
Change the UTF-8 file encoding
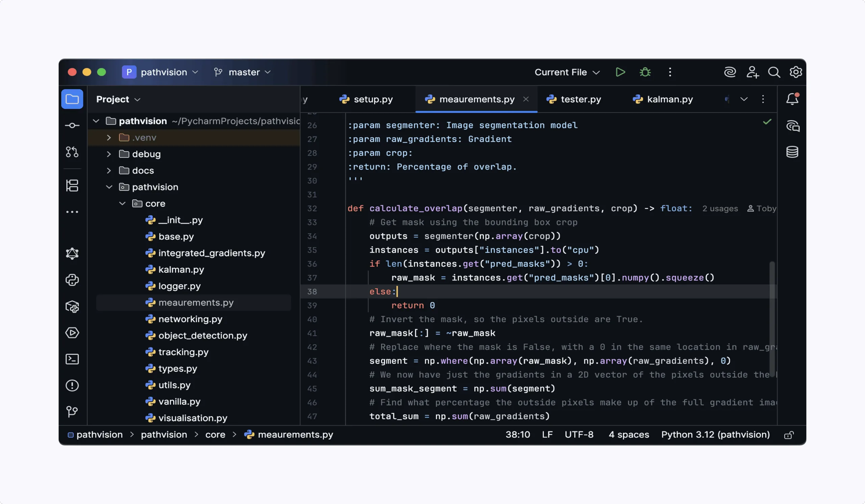pos(579,435)
